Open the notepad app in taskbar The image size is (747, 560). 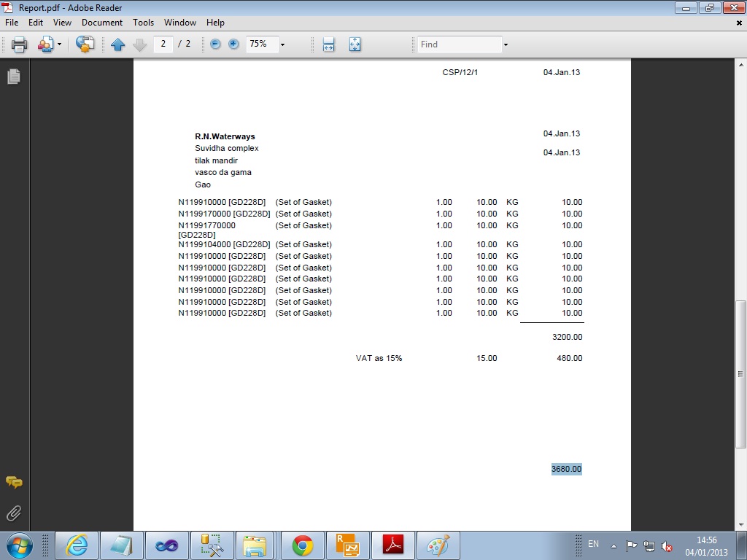tap(122, 545)
